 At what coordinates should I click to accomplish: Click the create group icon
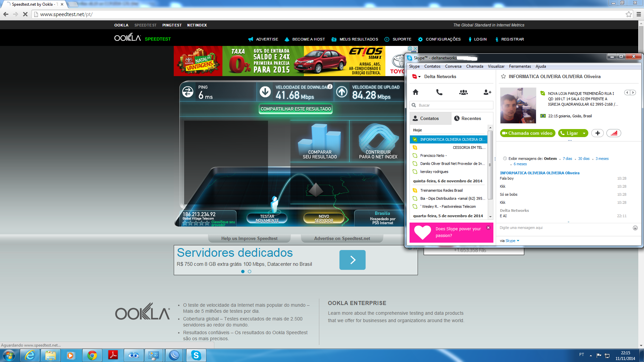click(463, 92)
